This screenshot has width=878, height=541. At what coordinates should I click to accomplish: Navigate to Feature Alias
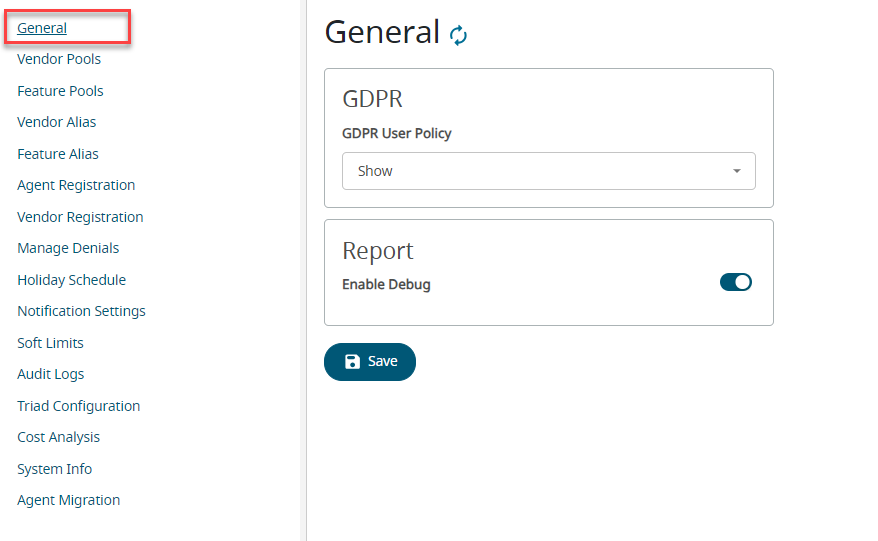tap(58, 154)
